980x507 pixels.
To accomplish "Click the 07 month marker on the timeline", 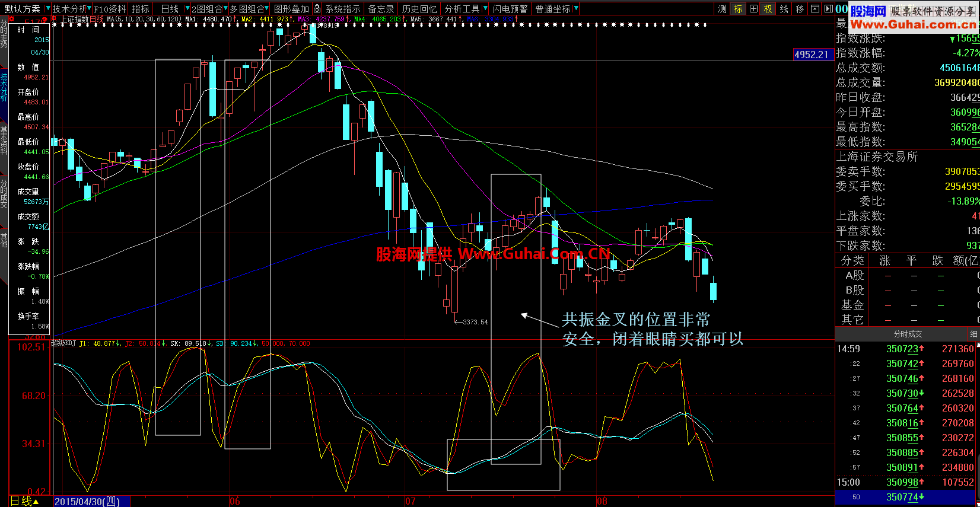I will point(411,502).
